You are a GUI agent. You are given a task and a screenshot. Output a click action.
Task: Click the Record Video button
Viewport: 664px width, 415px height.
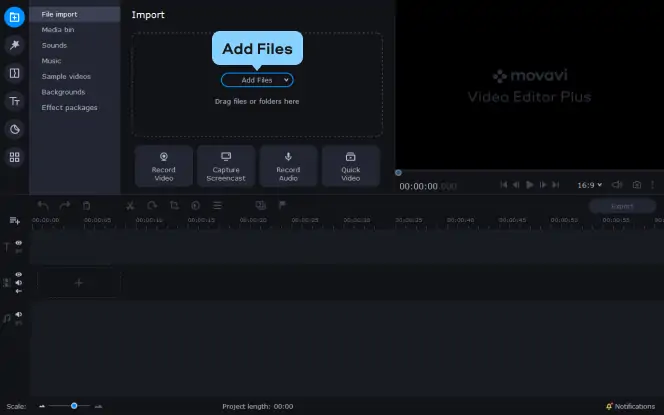[x=163, y=166]
